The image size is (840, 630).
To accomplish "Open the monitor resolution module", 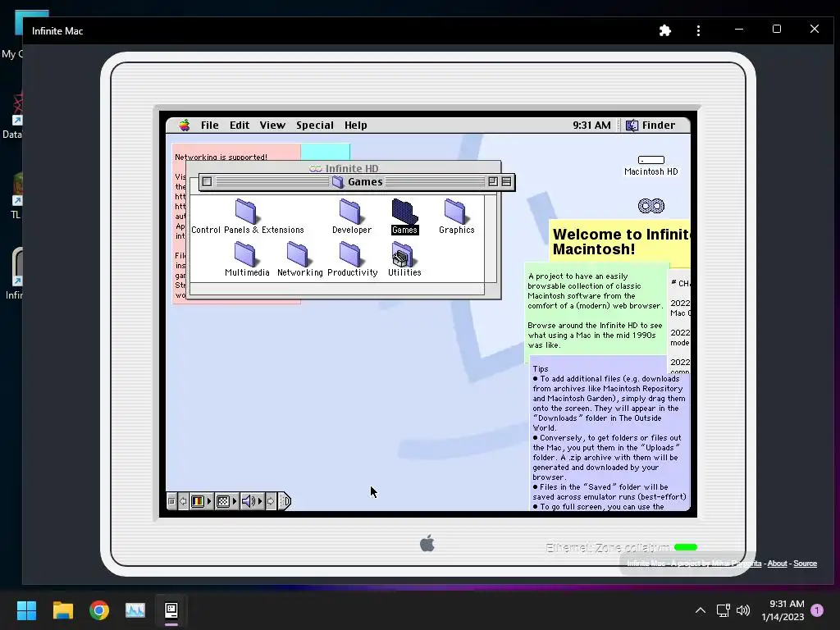I will [226, 501].
